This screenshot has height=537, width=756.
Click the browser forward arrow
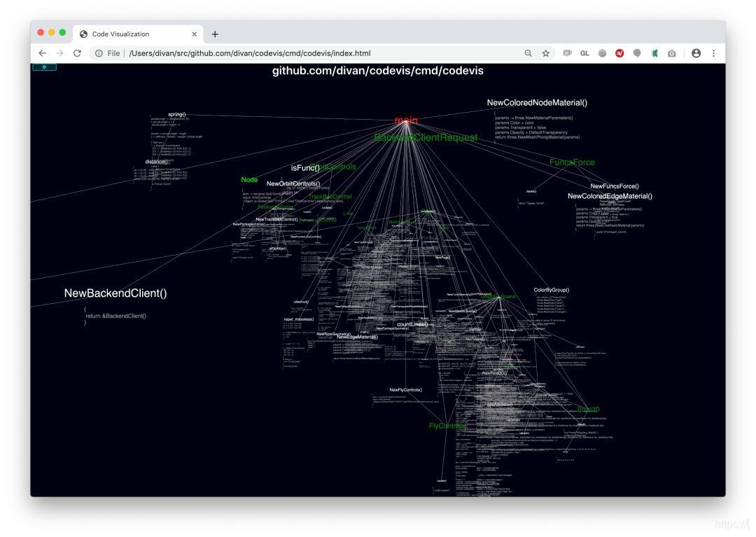59,53
